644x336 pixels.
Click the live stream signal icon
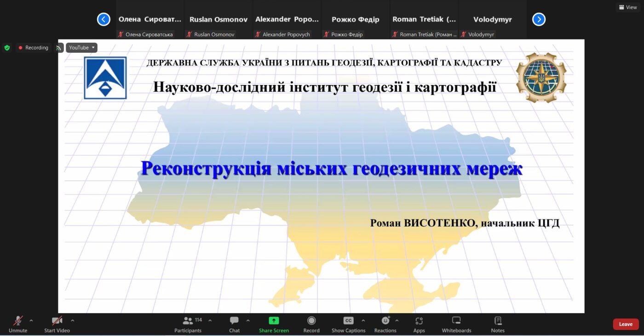tap(59, 48)
